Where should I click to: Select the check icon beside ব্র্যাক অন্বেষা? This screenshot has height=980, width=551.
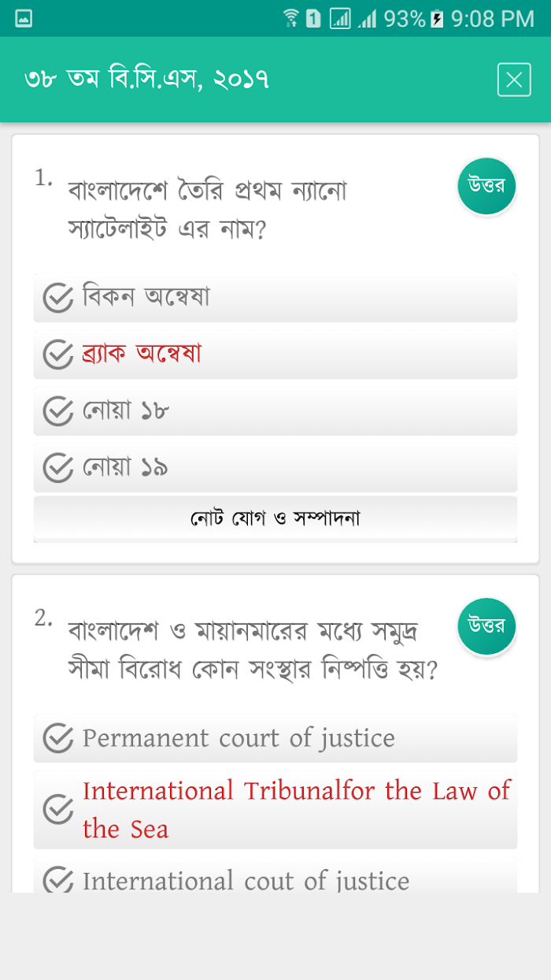57,355
